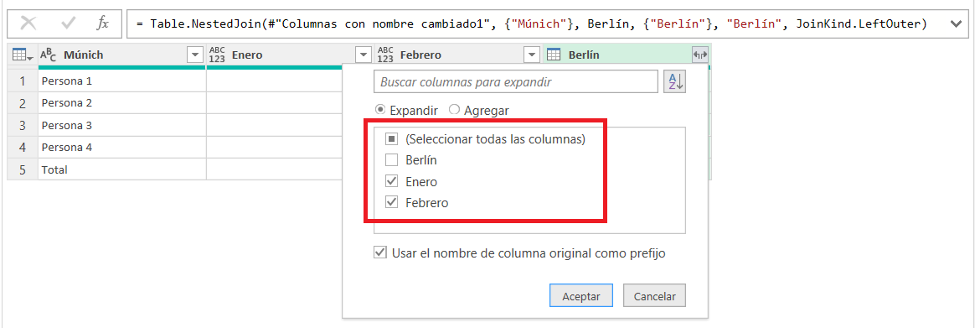Change the data type icon of the Enero column

pos(217,55)
